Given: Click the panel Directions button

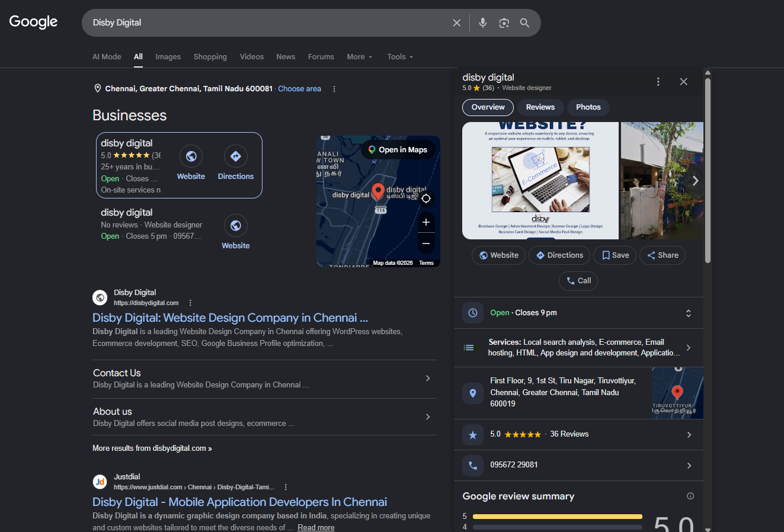Looking at the screenshot, I should (559, 255).
